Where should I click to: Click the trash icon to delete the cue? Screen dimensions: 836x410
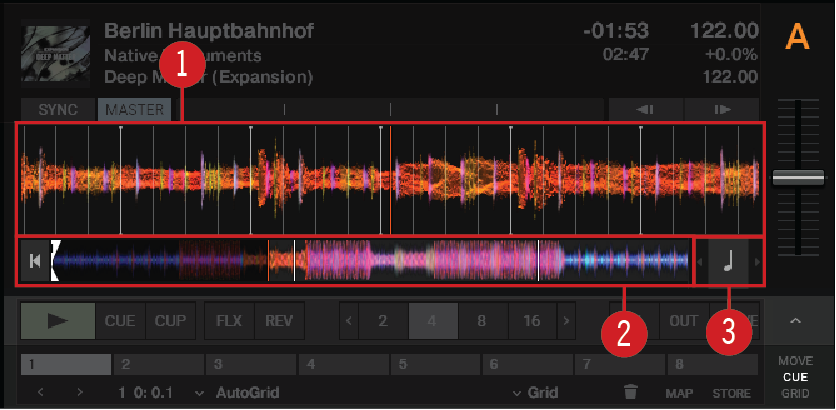coord(630,393)
